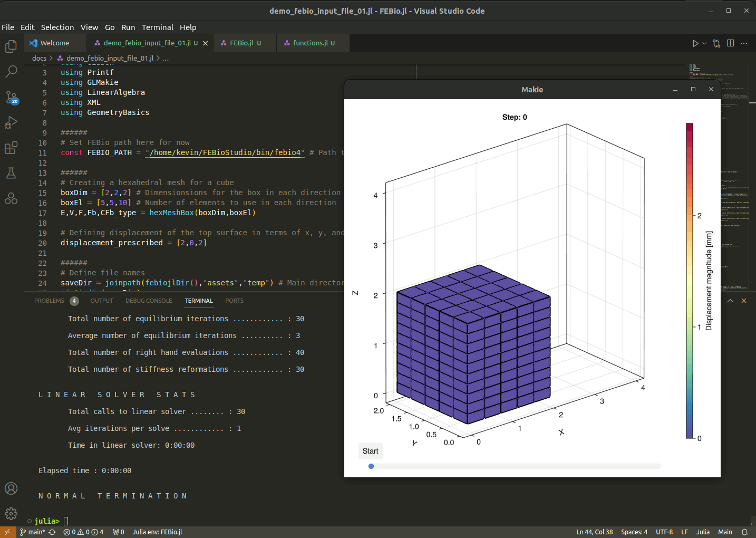The image size is (756, 538).
Task: Click the FEBIO_PATH string on line 11
Action: (225, 153)
